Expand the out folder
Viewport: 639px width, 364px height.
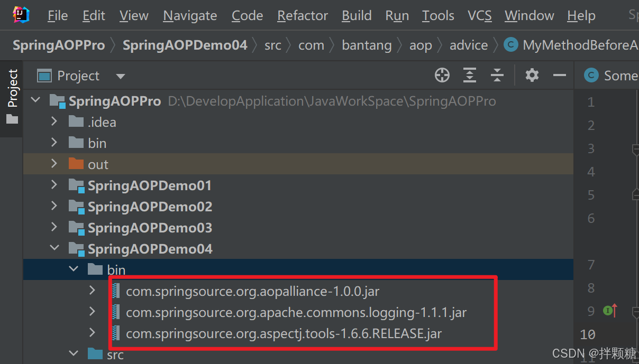point(54,163)
